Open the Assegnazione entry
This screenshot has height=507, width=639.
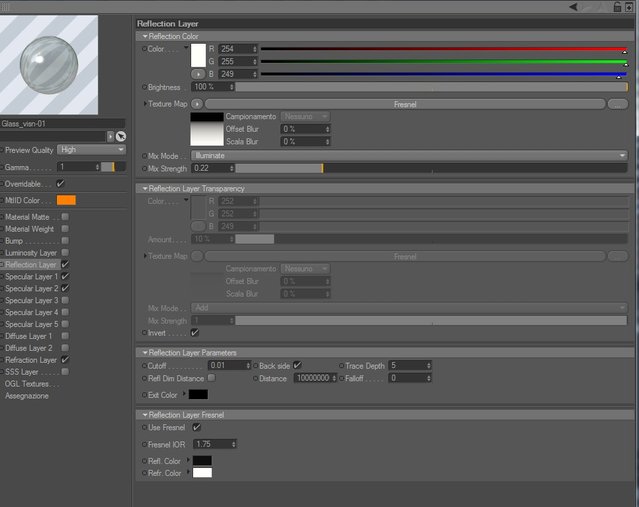(x=26, y=396)
